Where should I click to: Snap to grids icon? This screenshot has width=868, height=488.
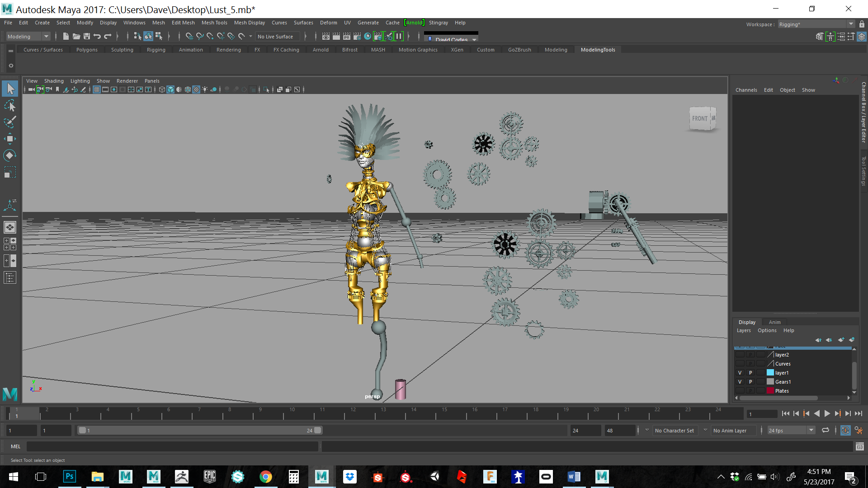(x=189, y=37)
